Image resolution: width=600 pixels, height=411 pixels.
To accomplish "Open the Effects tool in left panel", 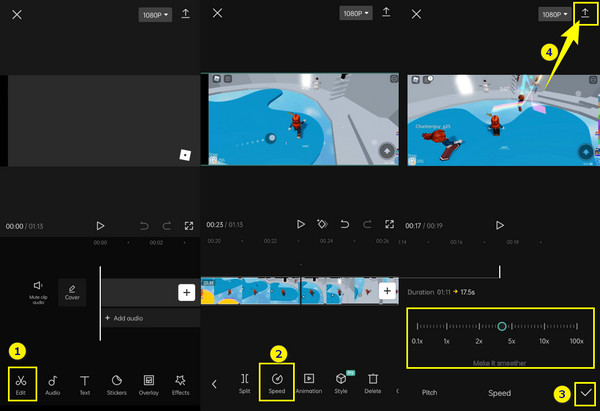I will point(180,385).
